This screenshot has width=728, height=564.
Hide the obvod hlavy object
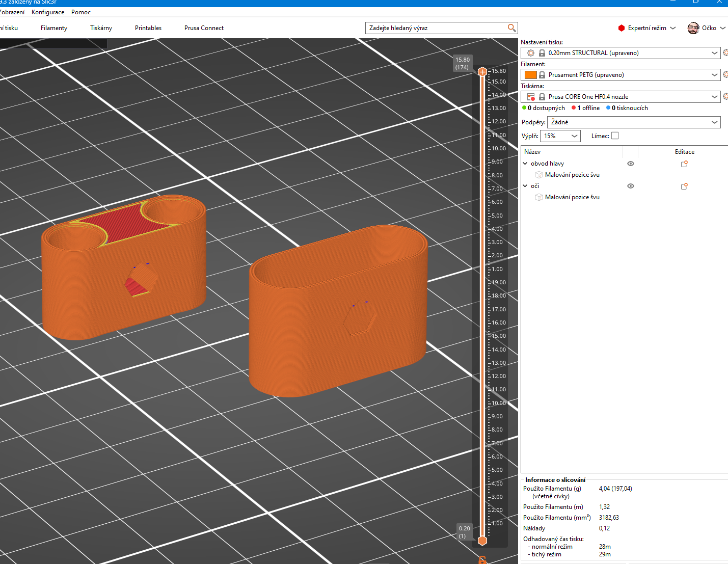pos(630,164)
